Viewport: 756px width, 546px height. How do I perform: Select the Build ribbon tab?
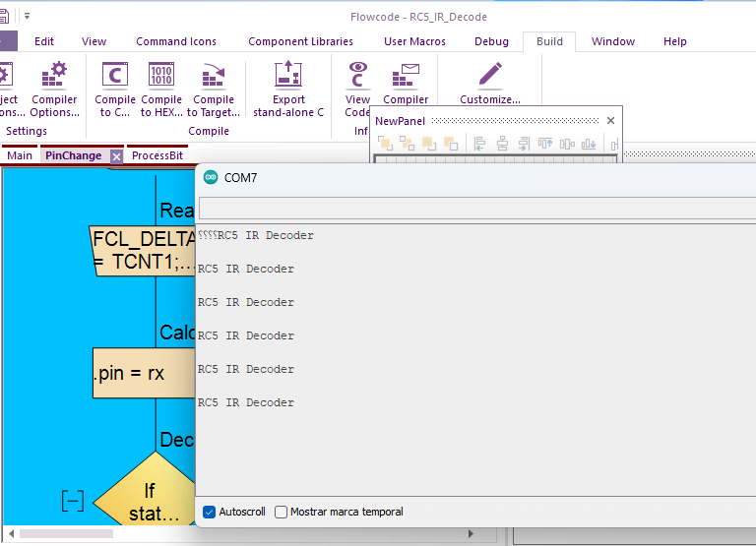tap(549, 41)
